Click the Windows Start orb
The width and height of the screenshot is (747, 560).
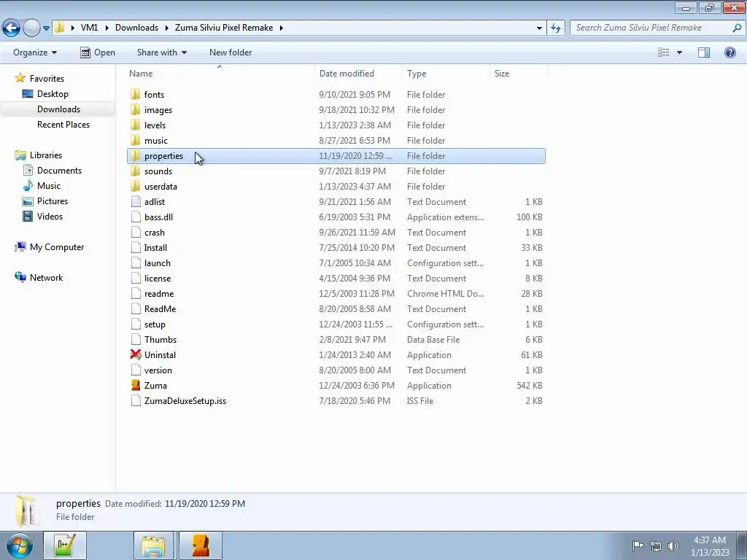[18, 545]
